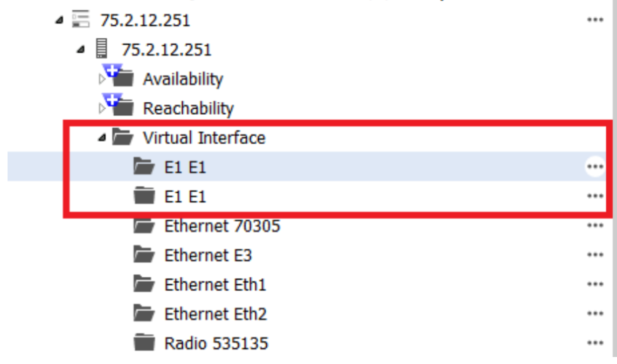Click the Virtual Interface folder icon
The width and height of the screenshot is (617, 364).
pyautogui.click(x=123, y=138)
